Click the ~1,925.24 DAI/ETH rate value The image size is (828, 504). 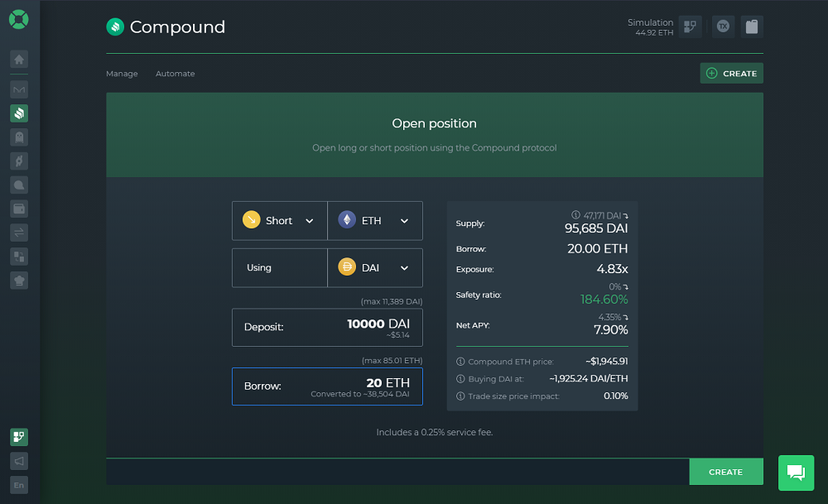(588, 379)
